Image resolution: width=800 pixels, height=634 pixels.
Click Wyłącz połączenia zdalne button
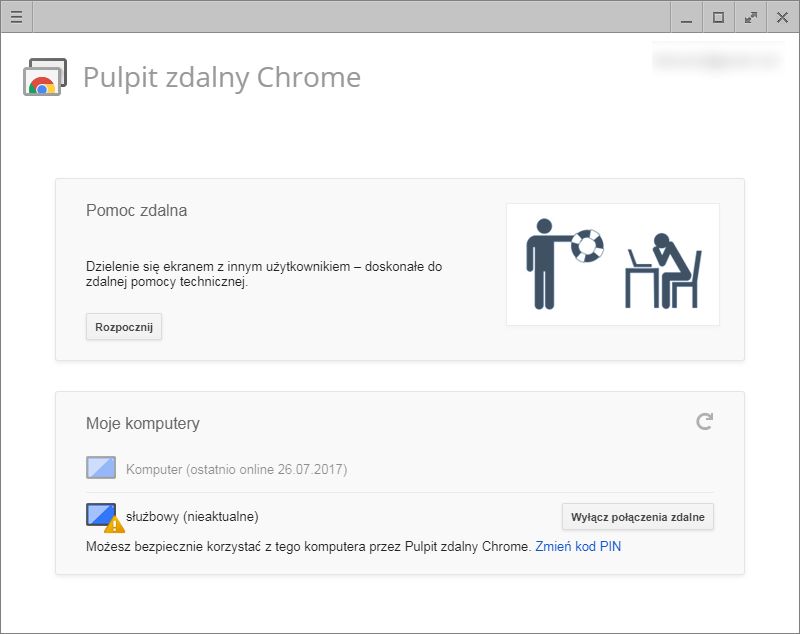point(638,517)
